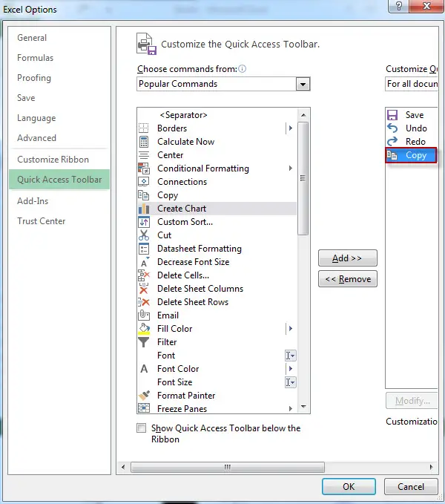Click the info icon beside Choose commands from
This screenshot has height=504, width=445.
[243, 69]
